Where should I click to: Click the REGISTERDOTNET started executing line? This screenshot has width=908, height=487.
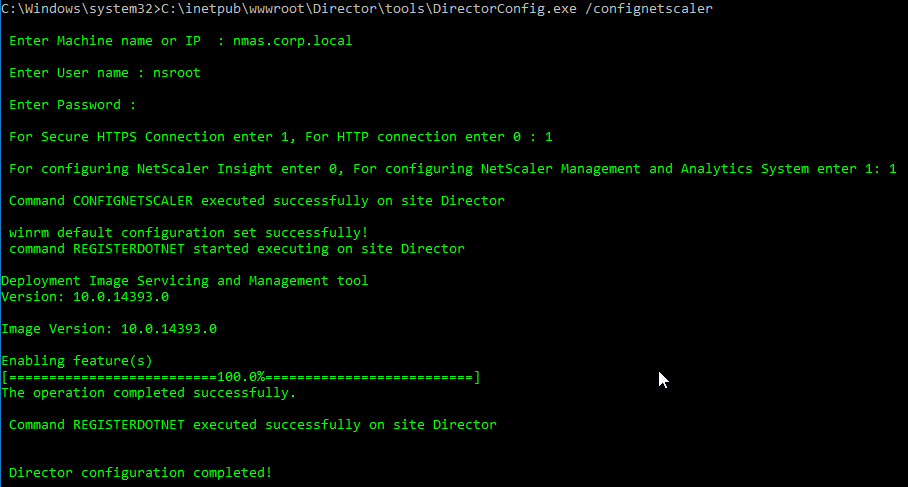click(x=236, y=248)
